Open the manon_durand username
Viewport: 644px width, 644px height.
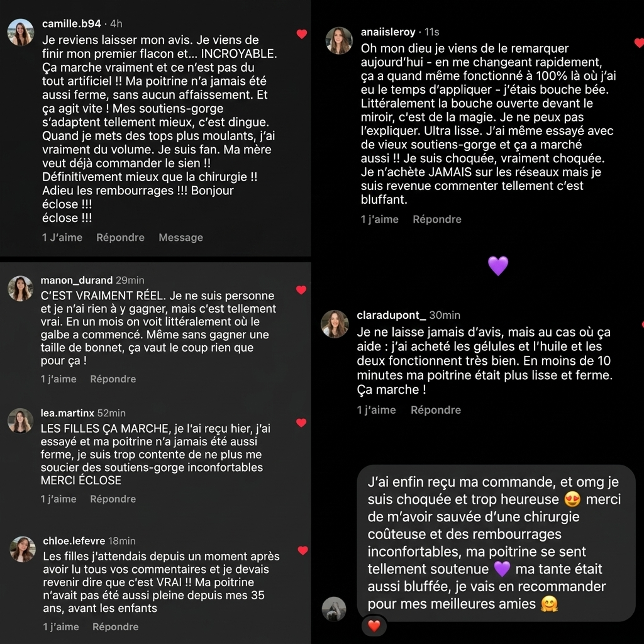[76, 280]
